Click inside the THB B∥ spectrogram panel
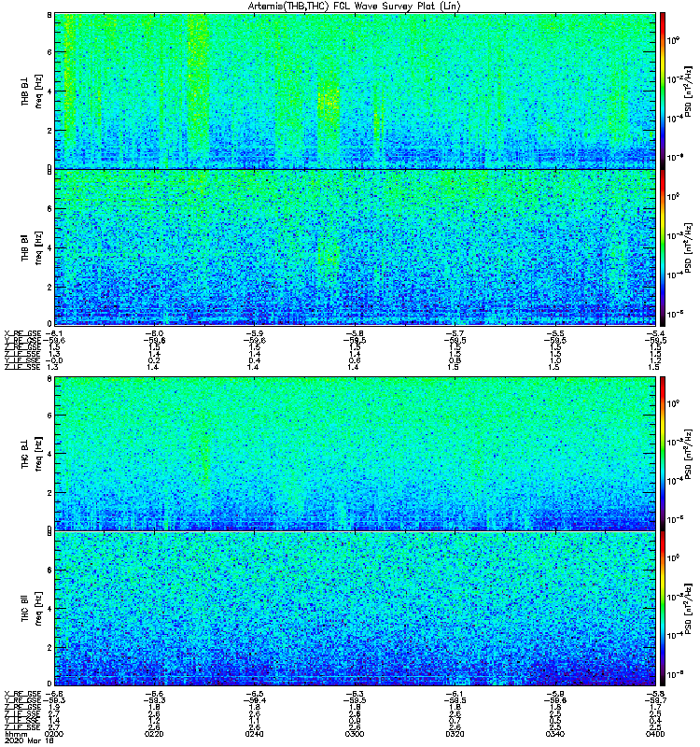Viewport: 700px width, 747px height. tap(355, 247)
